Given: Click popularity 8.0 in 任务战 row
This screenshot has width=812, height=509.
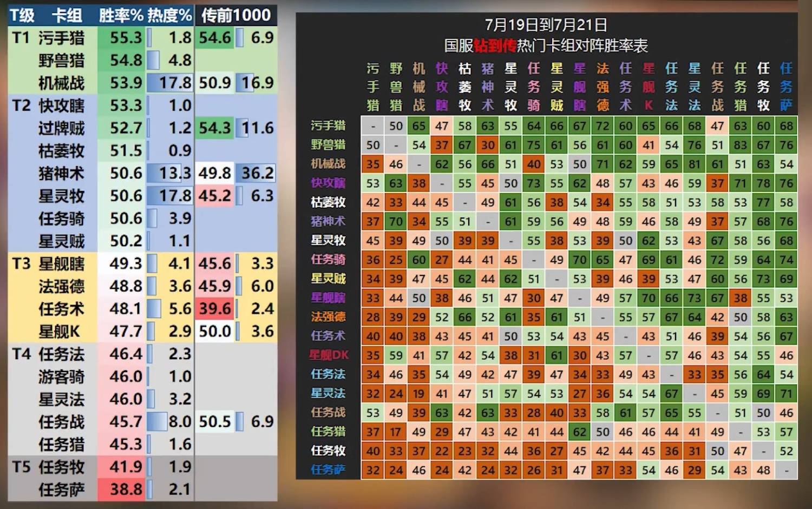Looking at the screenshot, I should [180, 421].
